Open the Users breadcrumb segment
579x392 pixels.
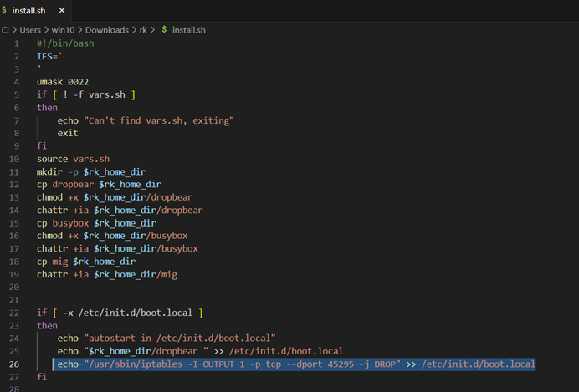30,30
